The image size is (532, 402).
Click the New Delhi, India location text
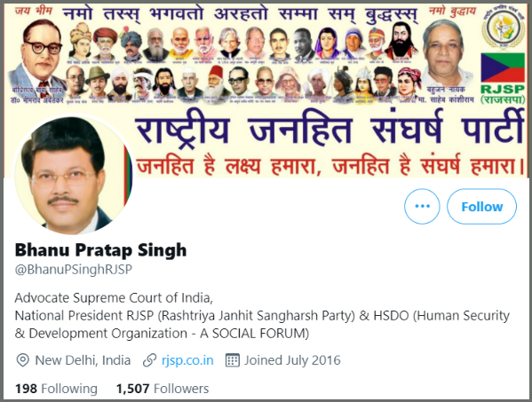(x=83, y=360)
